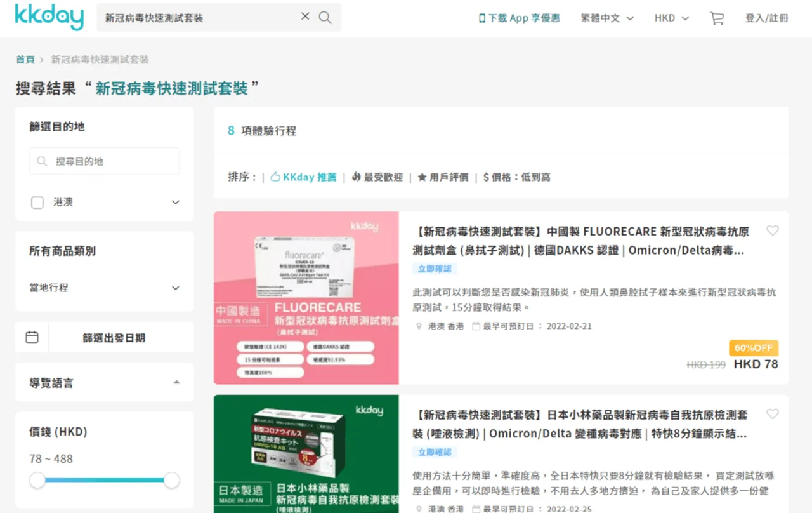Sort results by 價格：低到高
Image resolution: width=812 pixels, height=513 pixels.
point(516,177)
